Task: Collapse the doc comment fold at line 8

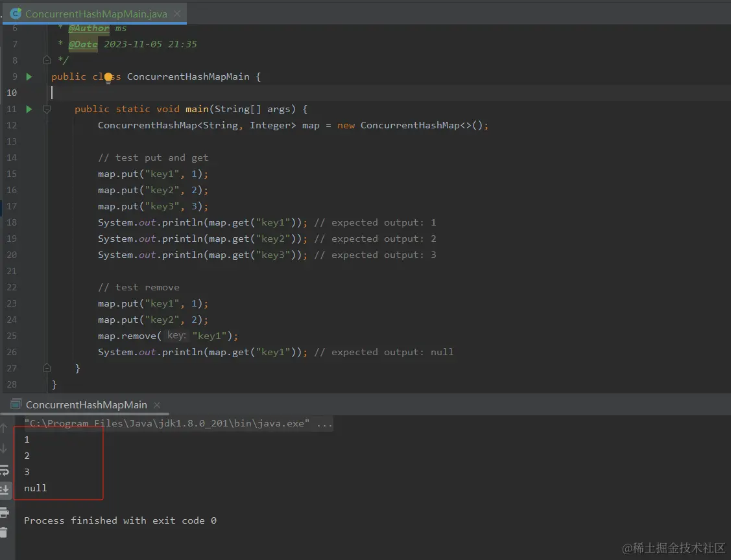Action: (x=47, y=60)
